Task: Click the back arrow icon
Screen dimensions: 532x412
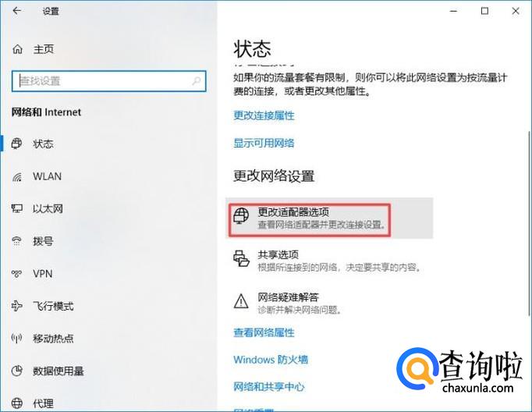Action: click(16, 11)
